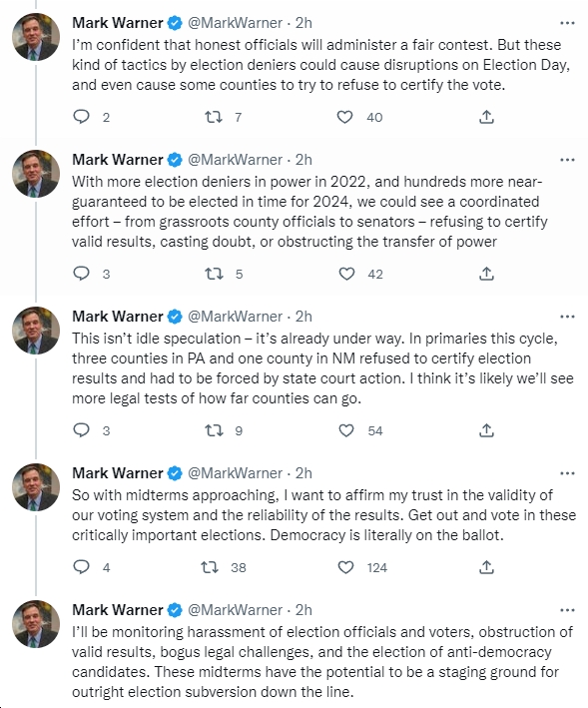Reply to the 'honest officials' tweet

click(81, 117)
